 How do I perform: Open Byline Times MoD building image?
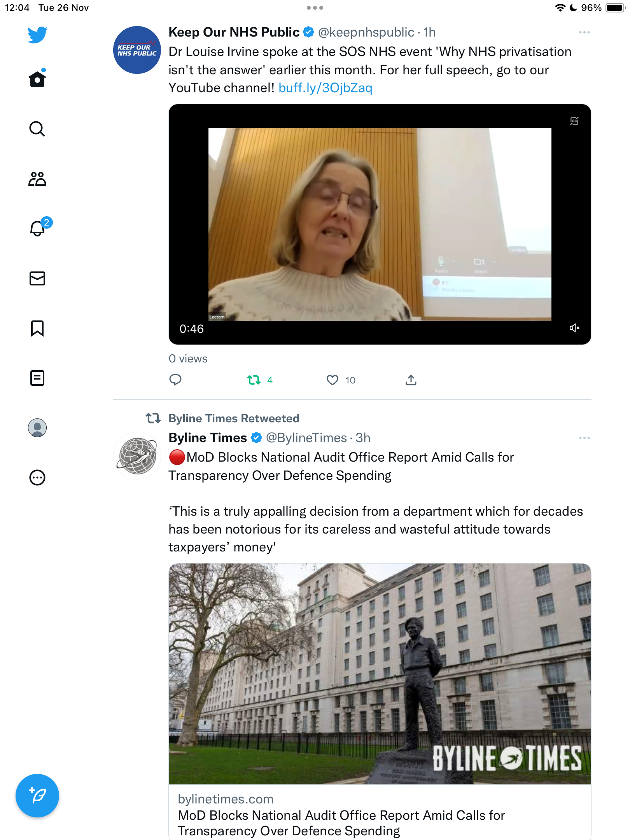(x=380, y=674)
